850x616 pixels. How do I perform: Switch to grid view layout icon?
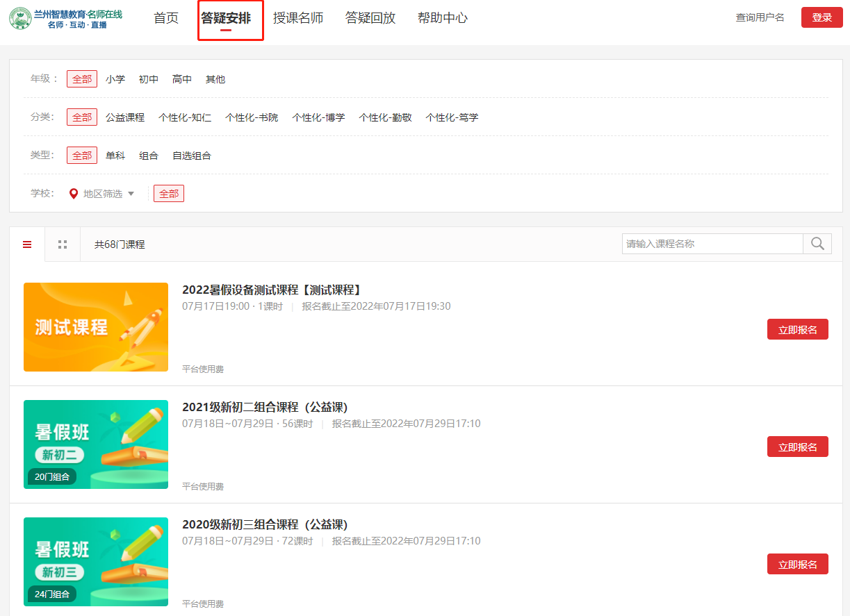63,244
